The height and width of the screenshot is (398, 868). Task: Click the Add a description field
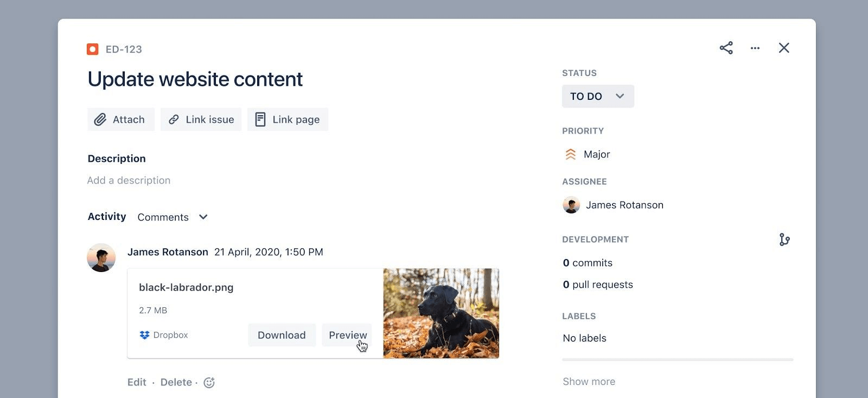(129, 180)
